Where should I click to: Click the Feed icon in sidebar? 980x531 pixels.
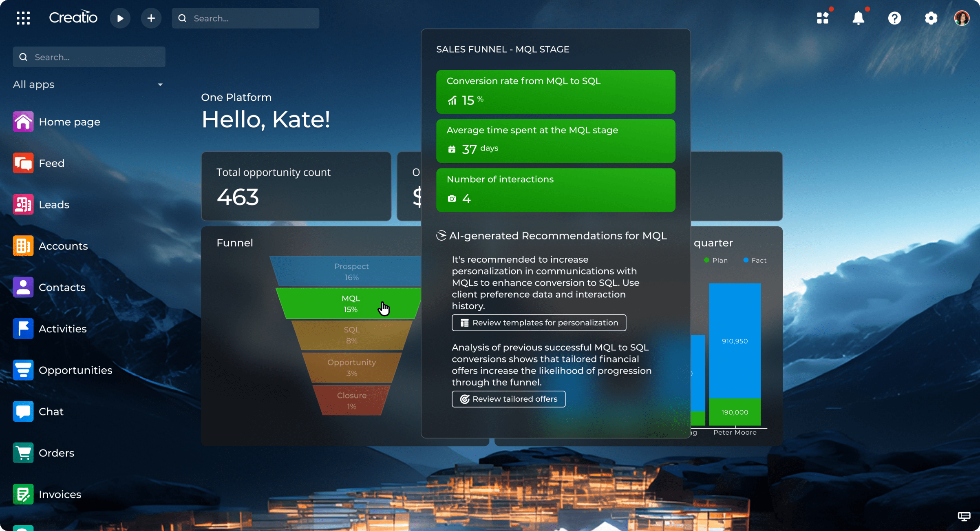(x=24, y=163)
